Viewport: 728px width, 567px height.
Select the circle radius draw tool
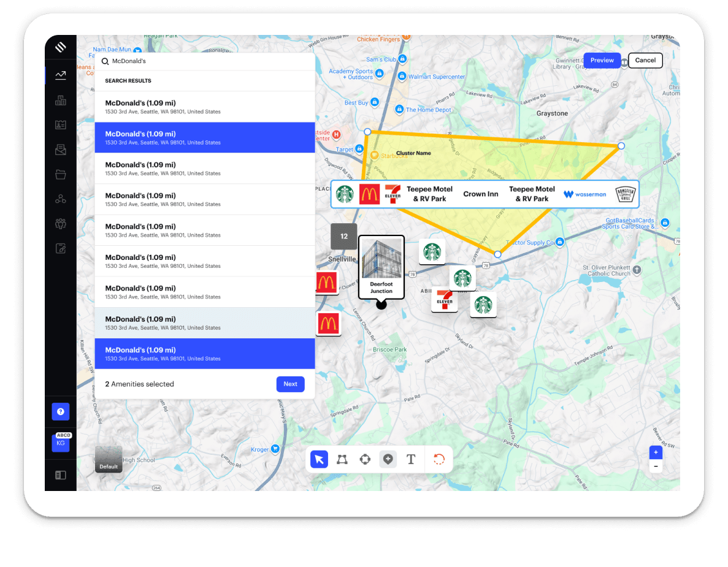[x=365, y=459]
